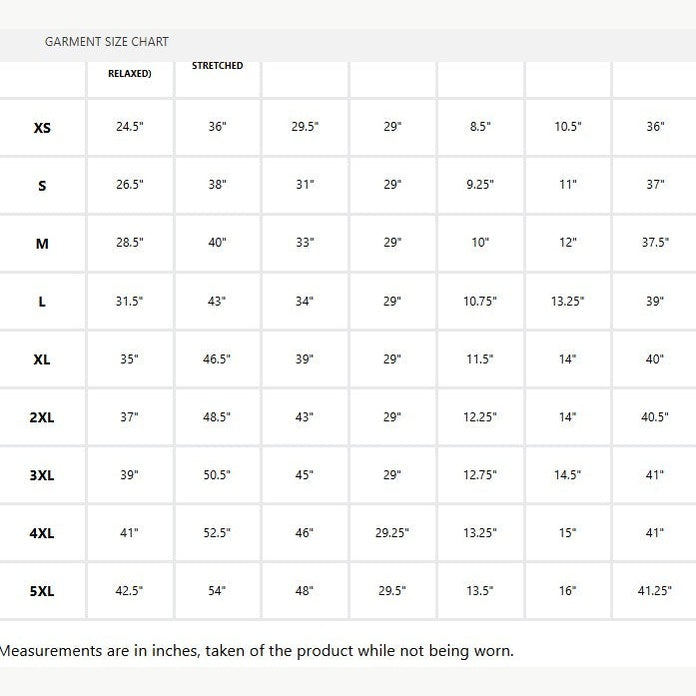The image size is (696, 696).
Task: Click the 4XL size row label
Action: (42, 534)
